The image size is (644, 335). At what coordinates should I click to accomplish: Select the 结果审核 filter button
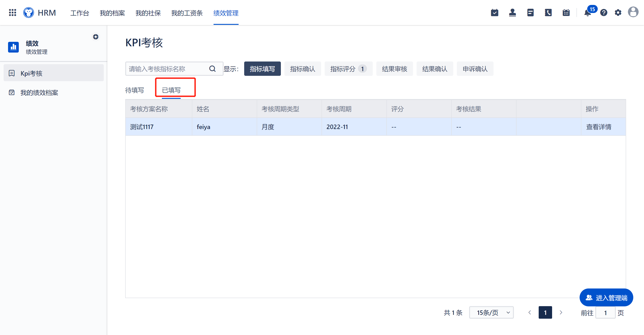[x=394, y=69]
